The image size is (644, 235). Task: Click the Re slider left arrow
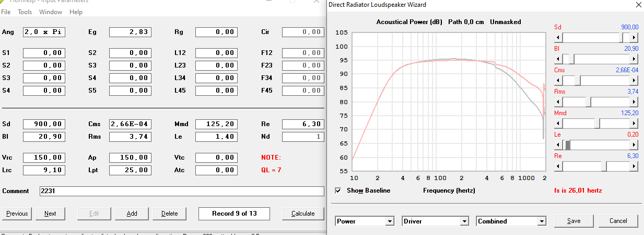[558, 166]
